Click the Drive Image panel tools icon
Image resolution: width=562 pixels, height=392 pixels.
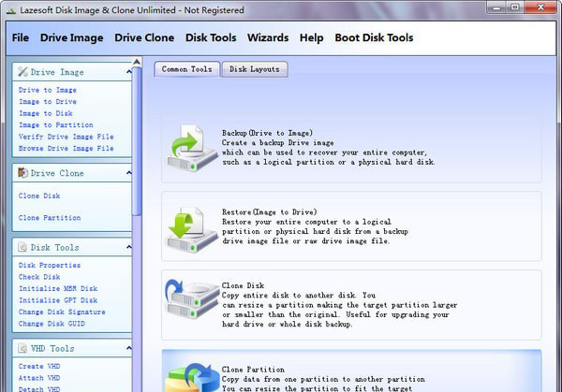[22, 72]
